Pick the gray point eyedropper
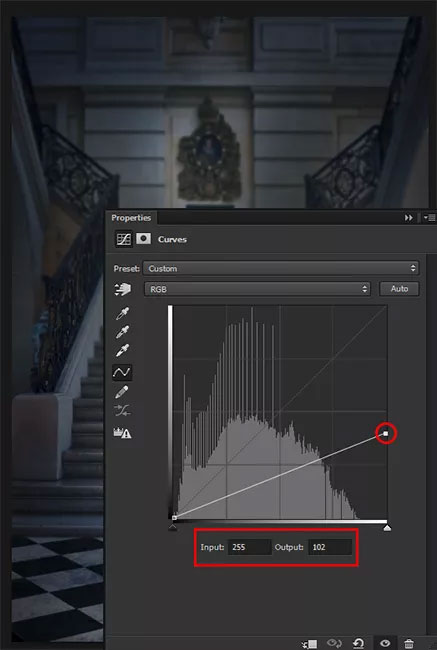The height and width of the screenshot is (650, 437). click(x=122, y=332)
